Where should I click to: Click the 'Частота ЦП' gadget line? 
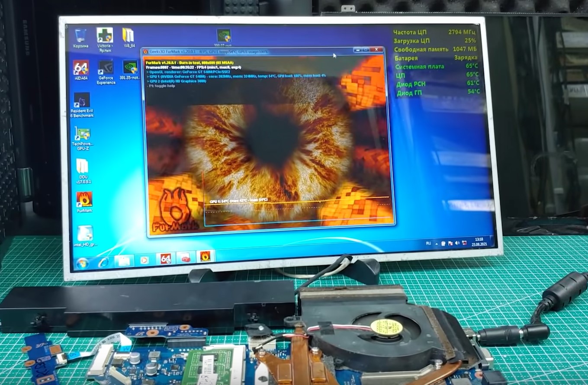[x=435, y=32]
